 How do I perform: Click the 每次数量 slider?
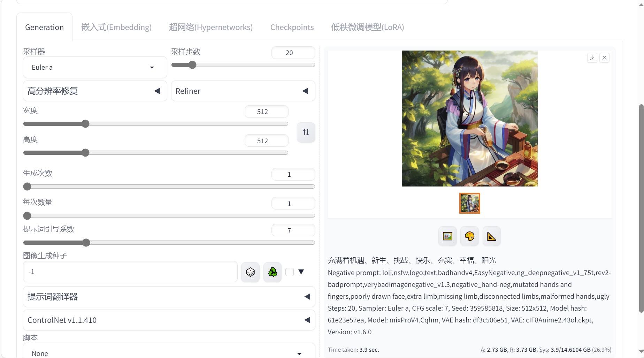pyautogui.click(x=169, y=216)
